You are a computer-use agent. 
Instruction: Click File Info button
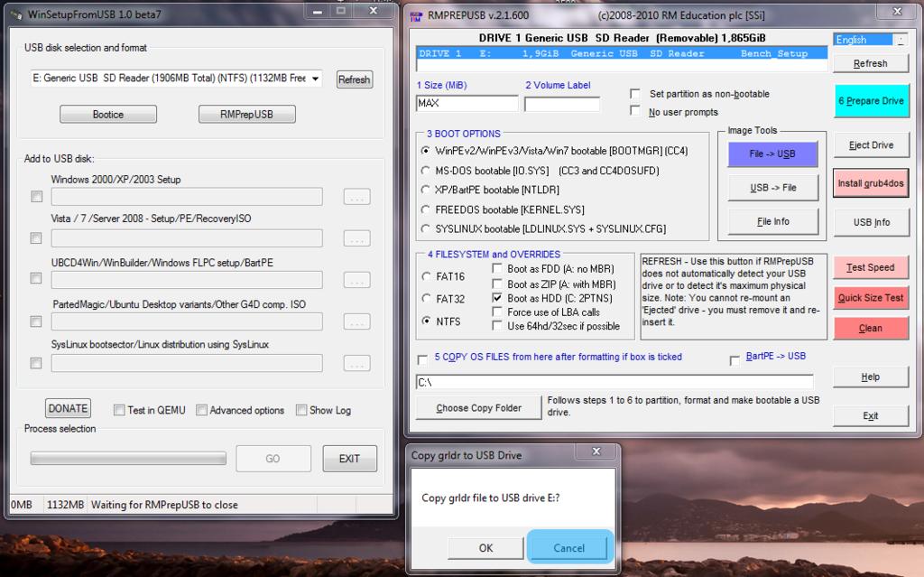[x=772, y=221]
